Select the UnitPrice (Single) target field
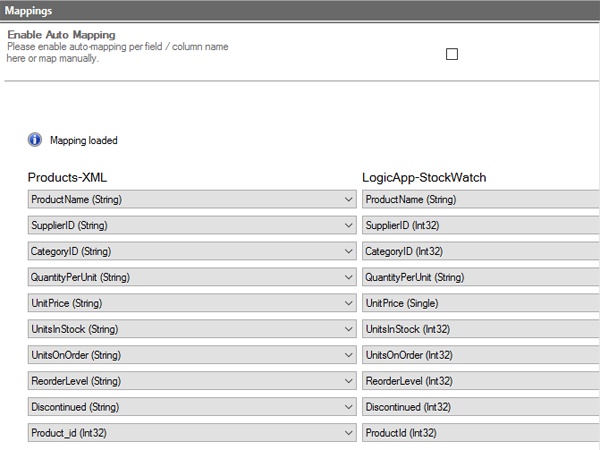Image resolution: width=600 pixels, height=450 pixels. click(x=480, y=304)
